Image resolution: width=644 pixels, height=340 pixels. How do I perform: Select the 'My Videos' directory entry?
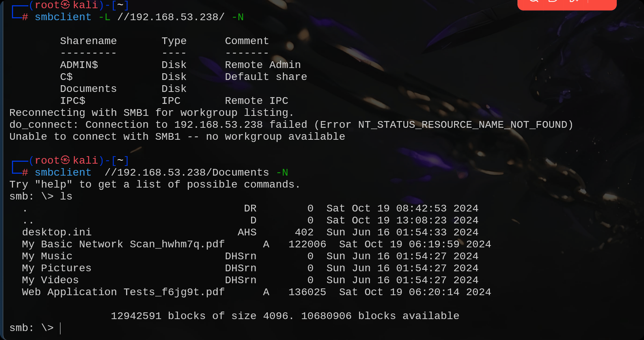(x=50, y=280)
